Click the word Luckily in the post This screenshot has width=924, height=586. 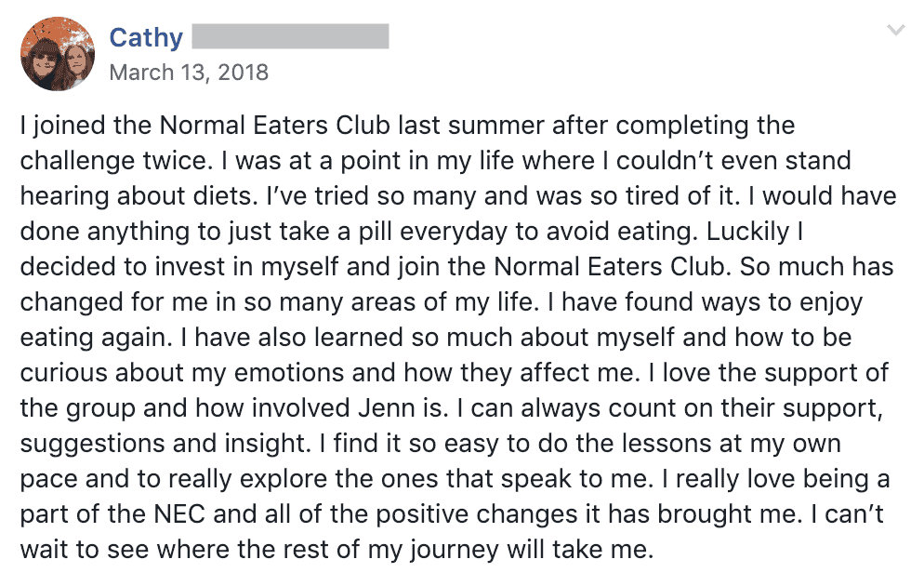[x=747, y=232]
